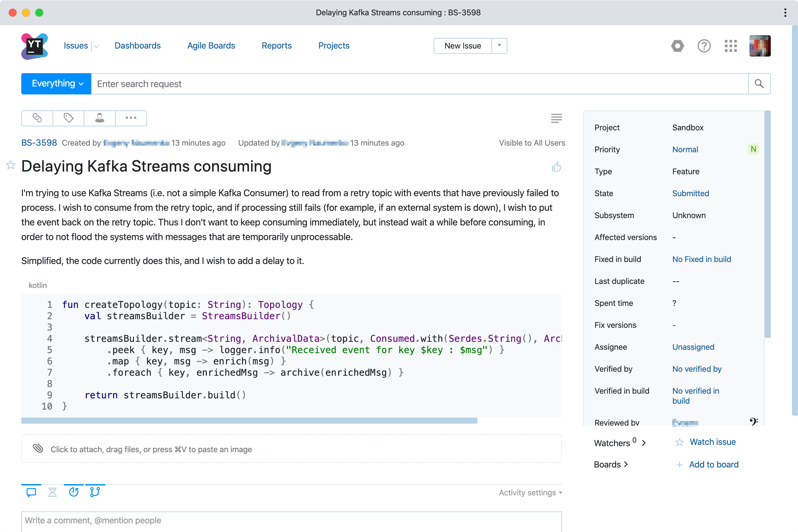The height and width of the screenshot is (532, 798).
Task: Click the add tag icon button
Action: tap(68, 118)
